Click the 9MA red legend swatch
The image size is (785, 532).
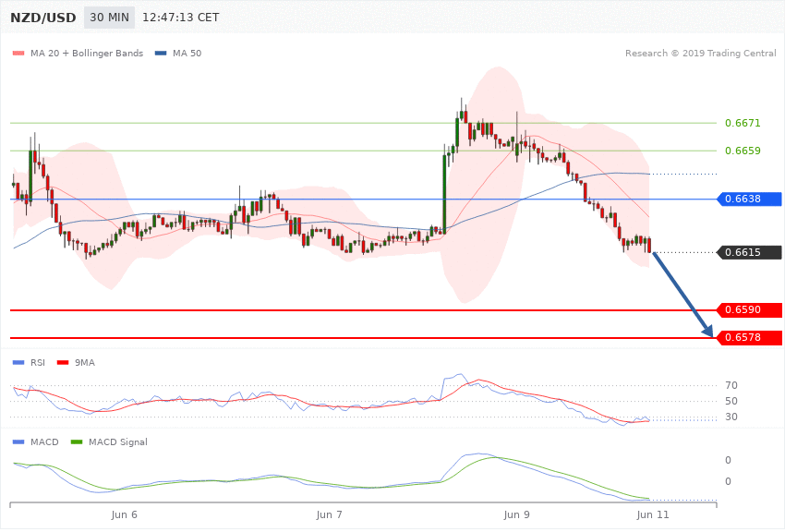(x=63, y=362)
